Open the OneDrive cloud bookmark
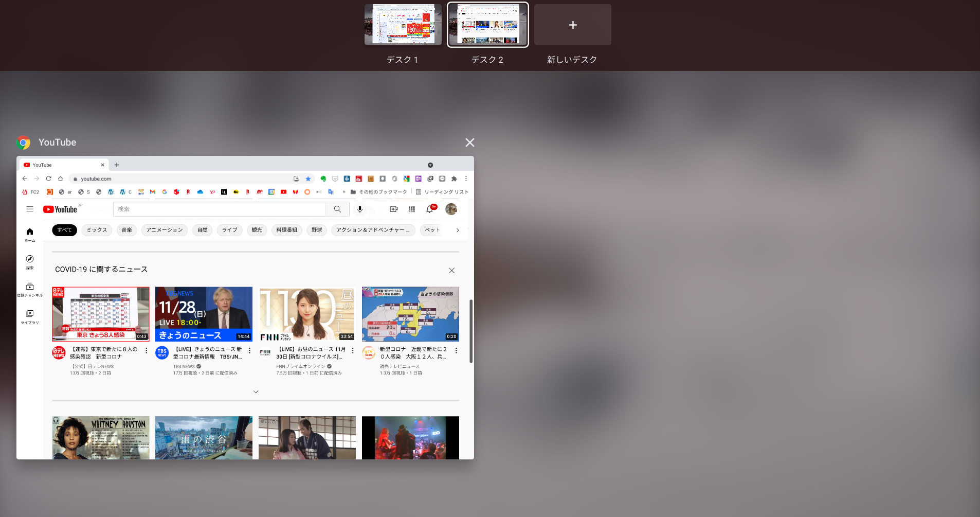Screen dimensions: 980x517 (x=200, y=192)
